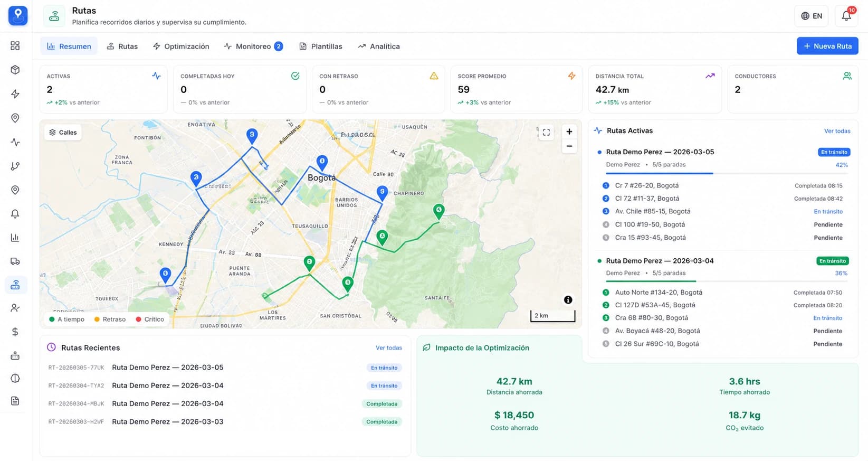868x461 pixels.
Task: Open the Plantillas tab
Action: tap(320, 46)
